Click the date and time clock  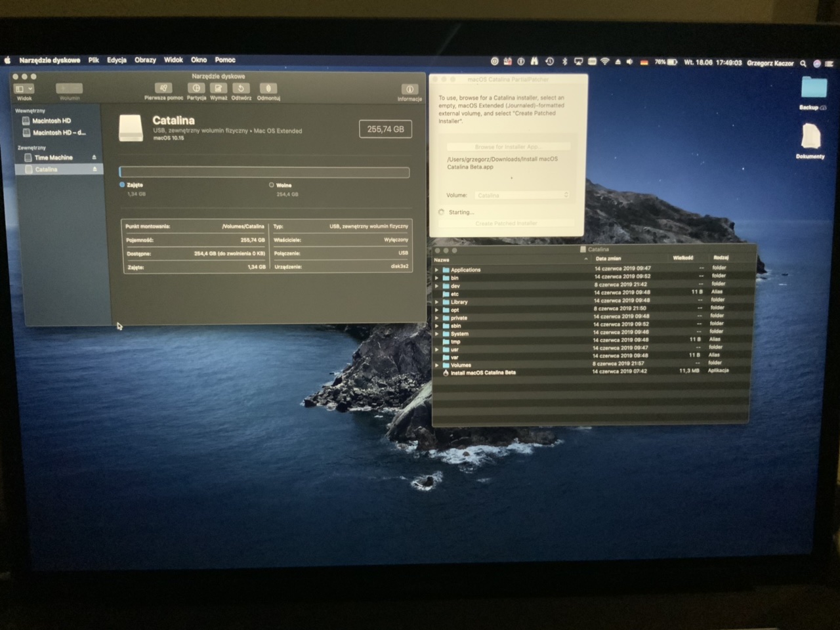click(713, 63)
